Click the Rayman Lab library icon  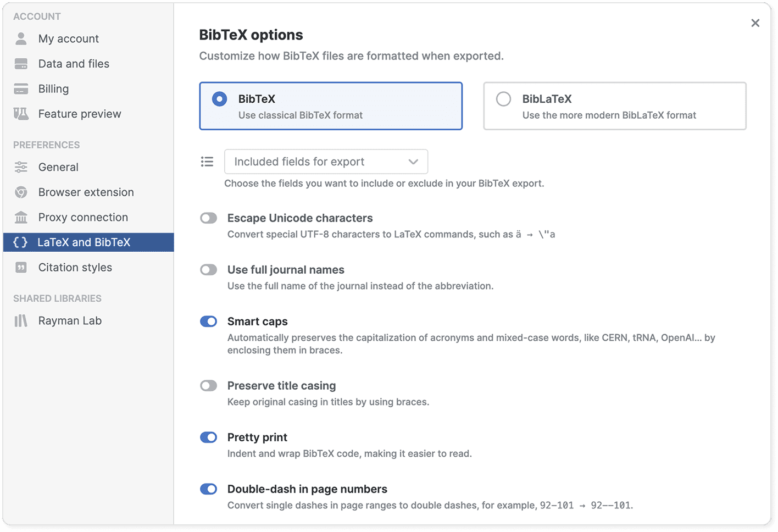21,321
